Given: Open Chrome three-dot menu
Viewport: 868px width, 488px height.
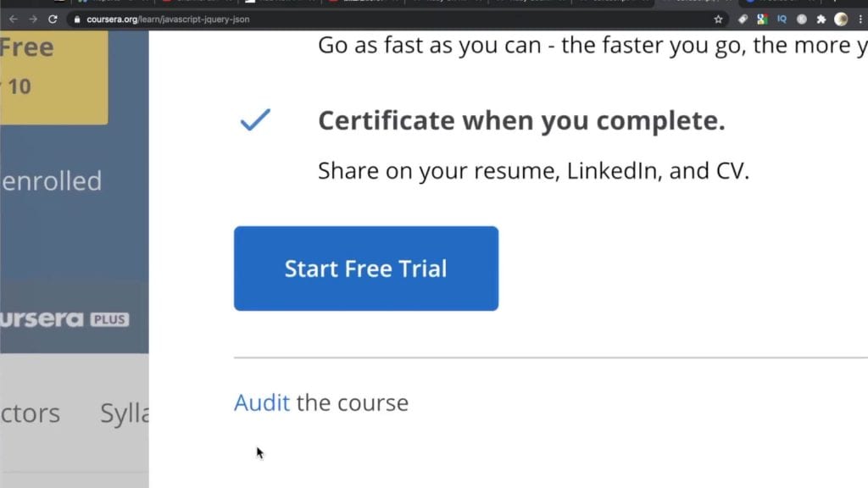Looking at the screenshot, I should (x=860, y=19).
